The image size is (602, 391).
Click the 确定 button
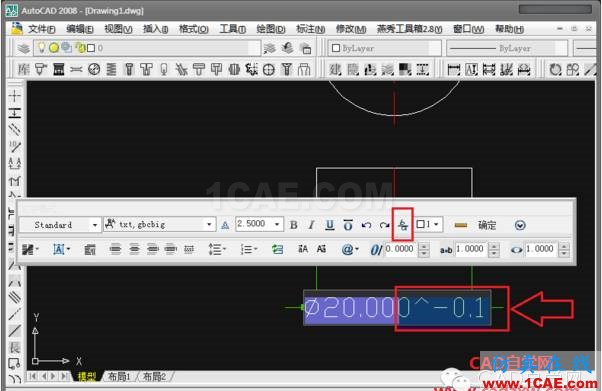click(487, 225)
